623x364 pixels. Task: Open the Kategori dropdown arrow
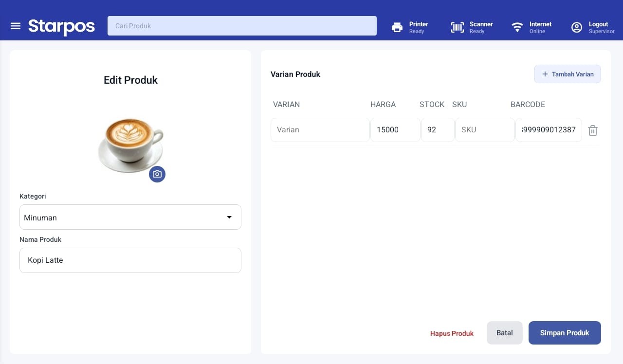pos(229,217)
